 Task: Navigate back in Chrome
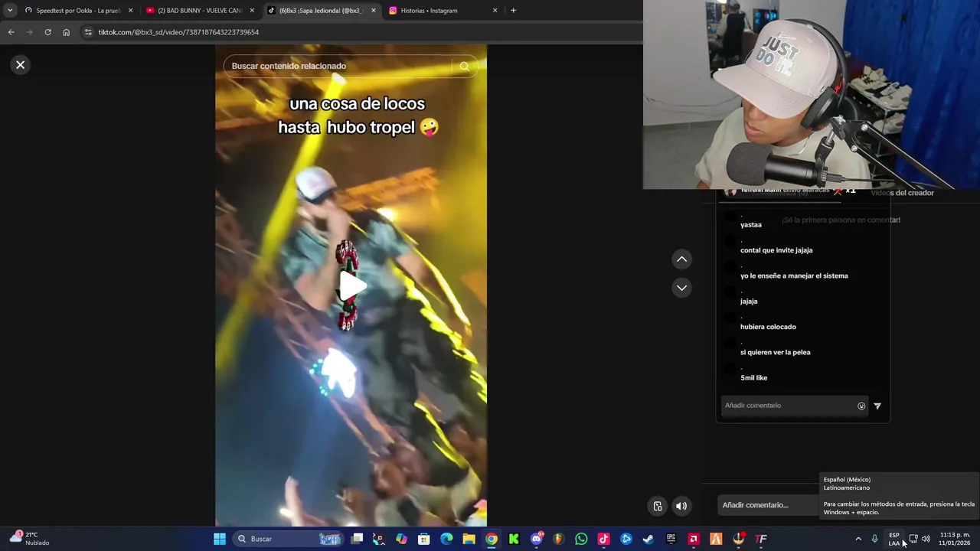click(11, 32)
